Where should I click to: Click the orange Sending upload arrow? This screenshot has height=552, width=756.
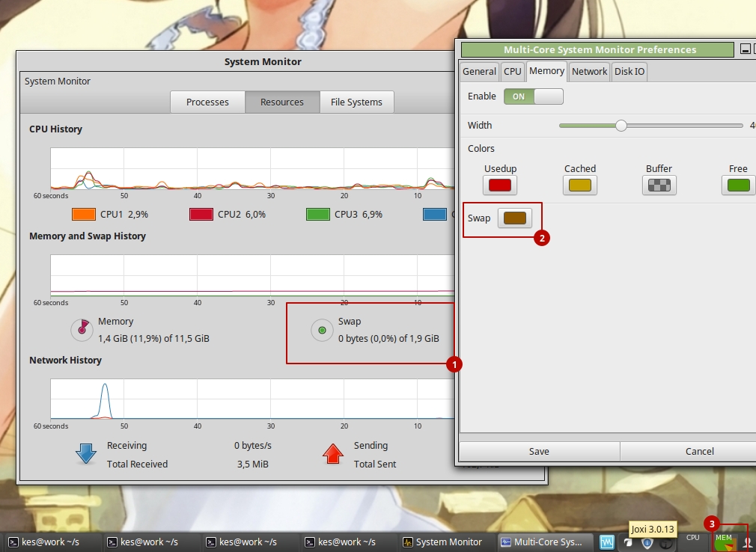tap(332, 454)
